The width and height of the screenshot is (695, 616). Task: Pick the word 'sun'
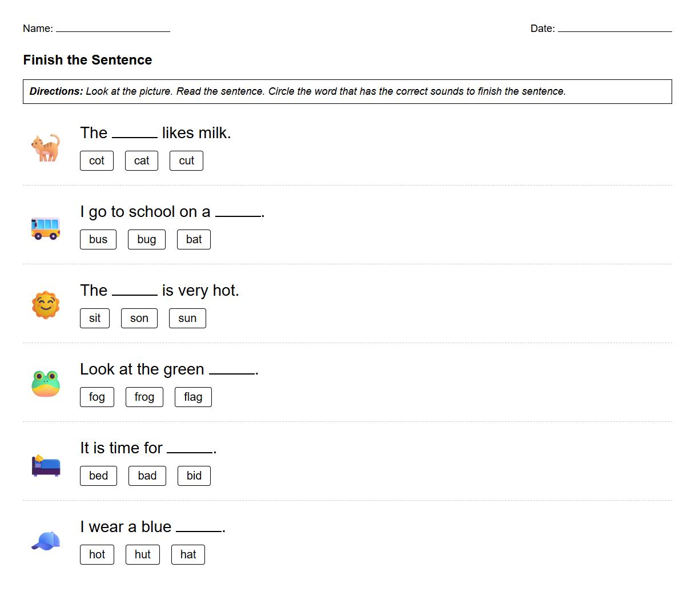pos(187,319)
